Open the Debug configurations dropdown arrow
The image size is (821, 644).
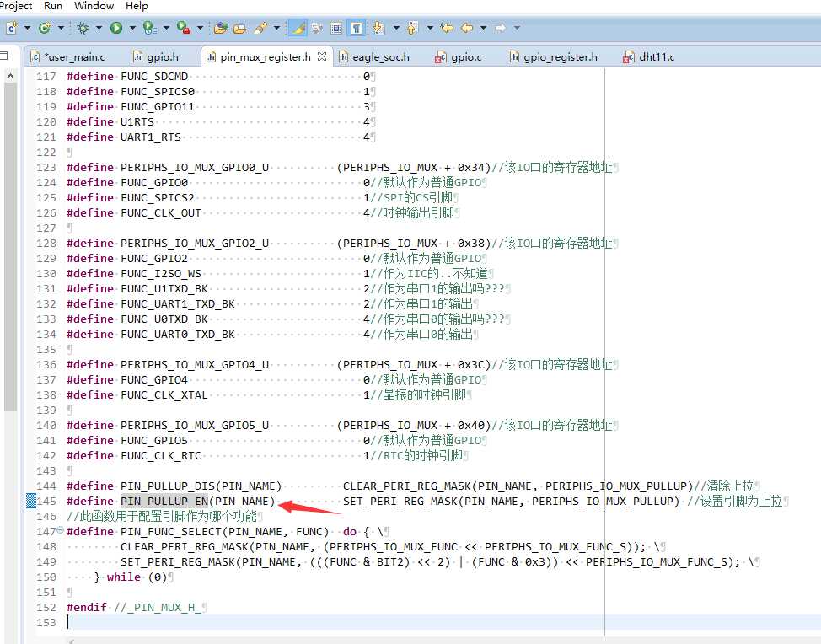pos(99,28)
